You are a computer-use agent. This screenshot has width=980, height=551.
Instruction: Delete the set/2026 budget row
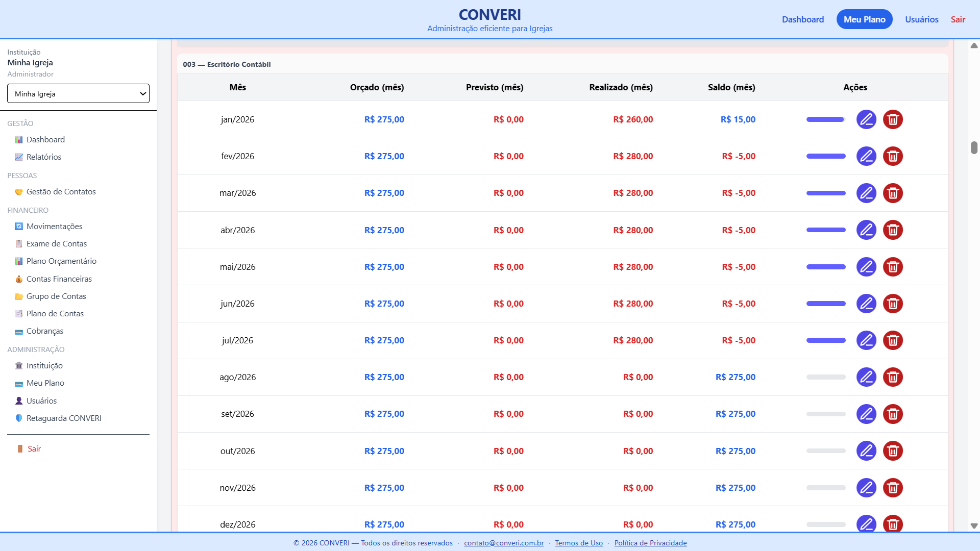pyautogui.click(x=893, y=414)
